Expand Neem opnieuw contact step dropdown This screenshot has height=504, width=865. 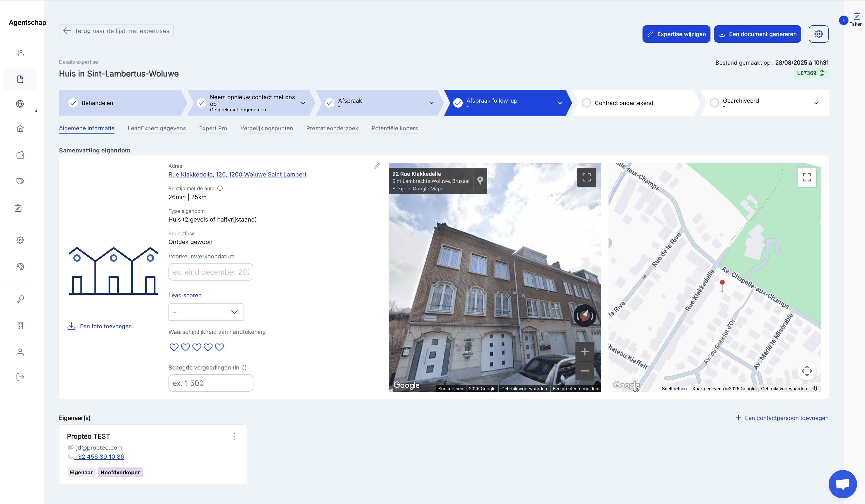pyautogui.click(x=303, y=103)
